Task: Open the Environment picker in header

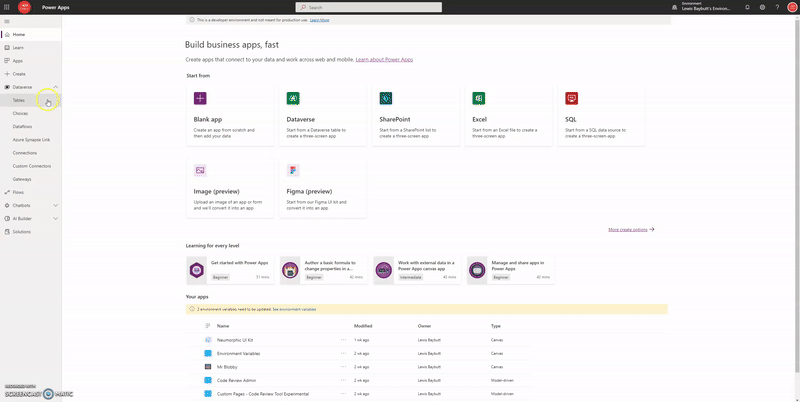Action: (x=702, y=7)
